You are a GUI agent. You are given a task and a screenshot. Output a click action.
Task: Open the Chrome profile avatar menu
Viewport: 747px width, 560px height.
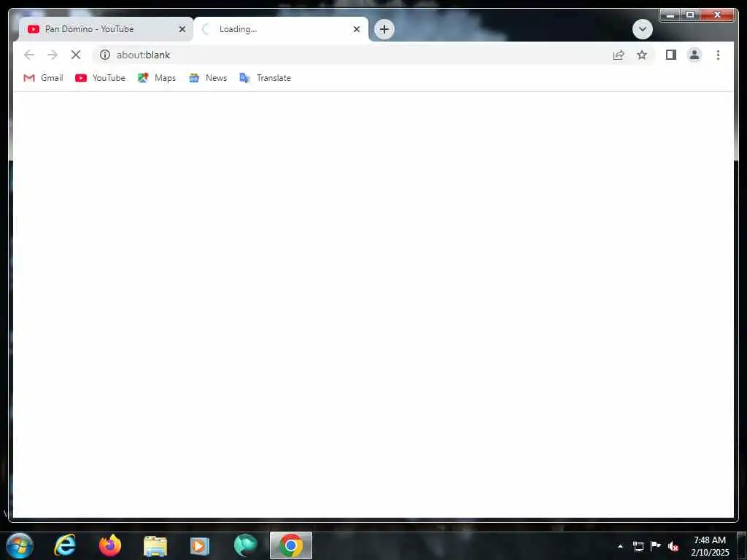[694, 55]
